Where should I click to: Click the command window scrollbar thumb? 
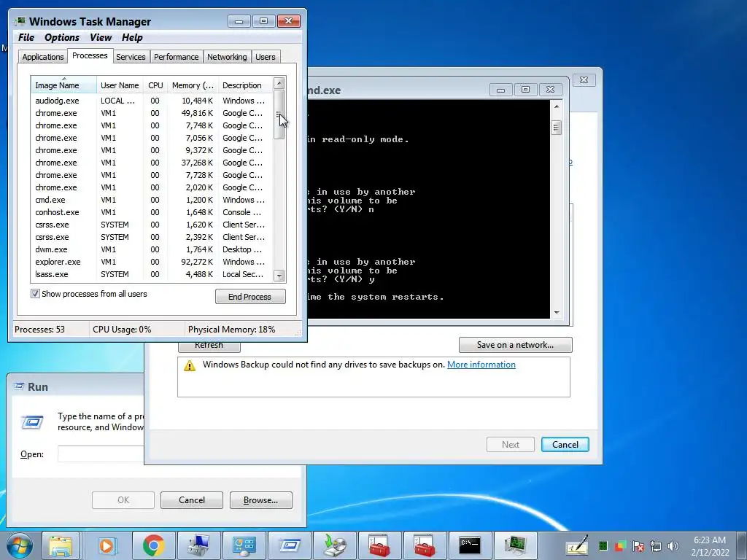point(556,128)
